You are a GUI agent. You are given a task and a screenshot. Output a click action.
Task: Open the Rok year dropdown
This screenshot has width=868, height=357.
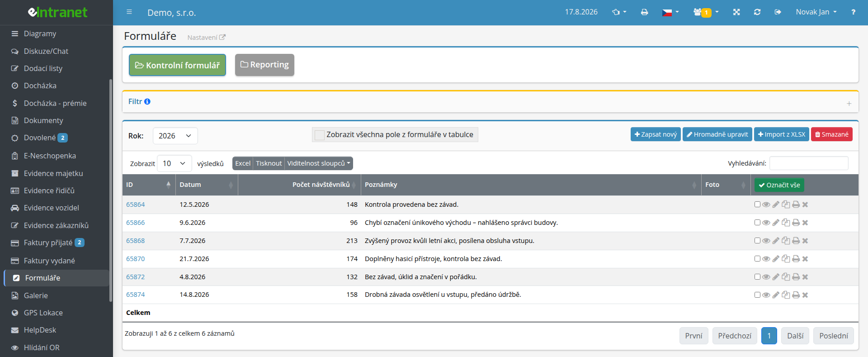(x=175, y=136)
